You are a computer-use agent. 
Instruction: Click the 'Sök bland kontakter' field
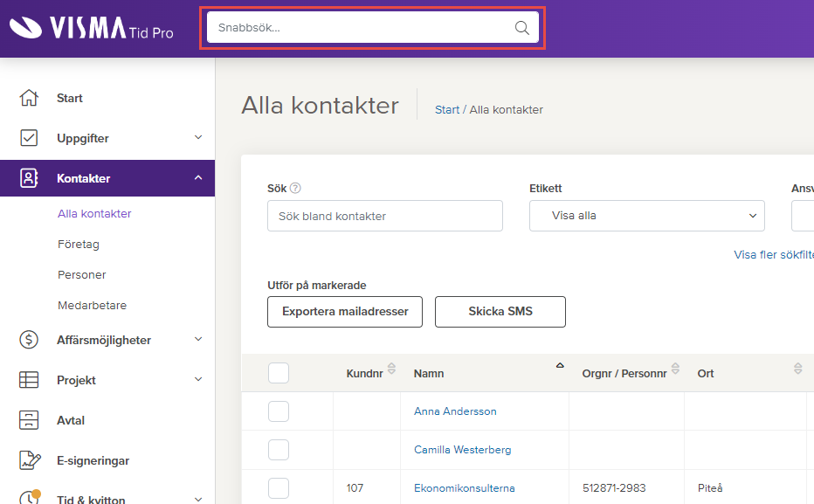[x=384, y=216]
